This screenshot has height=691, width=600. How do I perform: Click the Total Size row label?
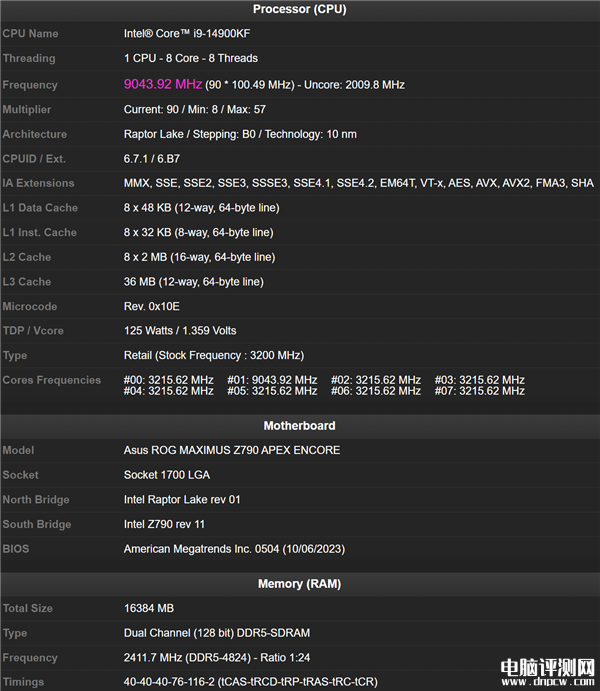click(x=28, y=608)
